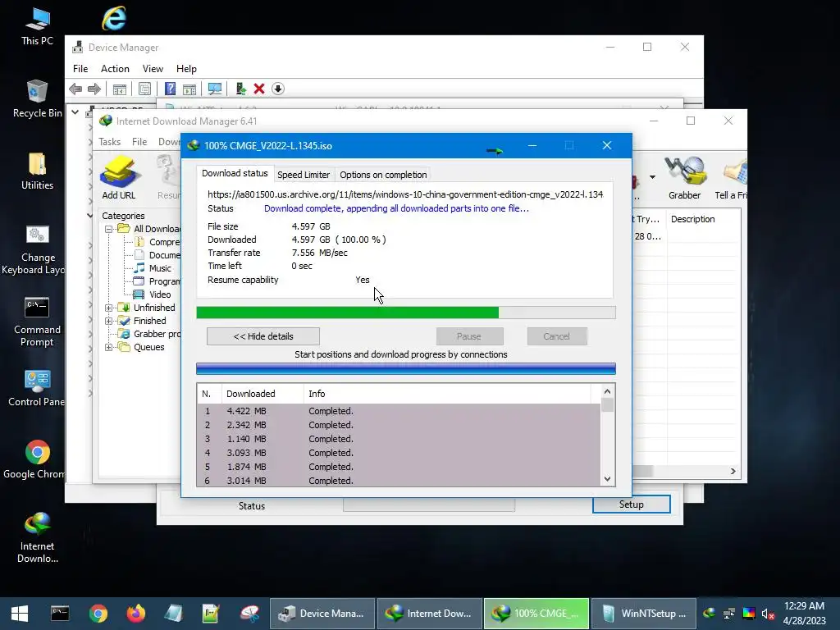Screen dimensions: 840x630
Task: Click red X Uninstall device icon
Action: pyautogui.click(x=259, y=89)
